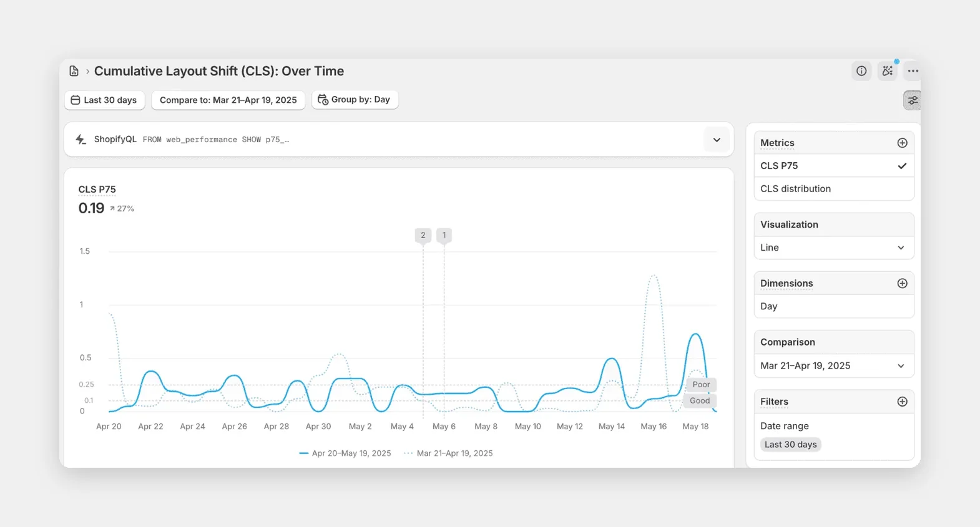The height and width of the screenshot is (527, 980).
Task: Toggle Mar 21–Apr 19, 2025 legend series
Action: pos(449,453)
